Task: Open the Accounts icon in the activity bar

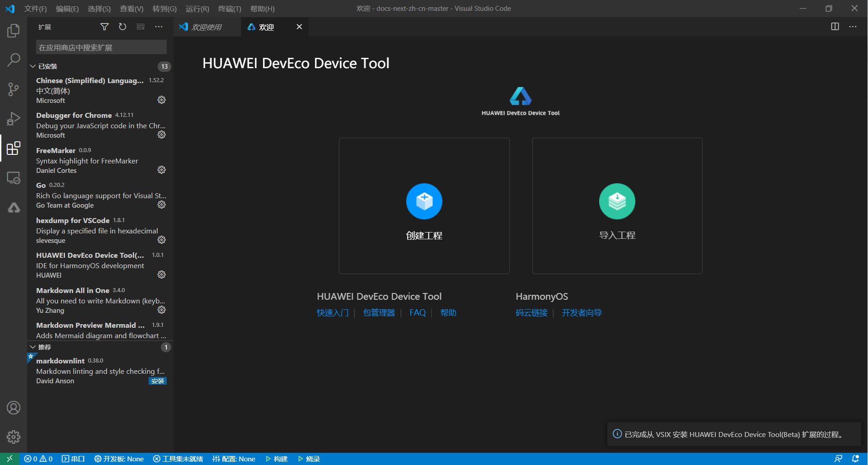Action: point(14,408)
